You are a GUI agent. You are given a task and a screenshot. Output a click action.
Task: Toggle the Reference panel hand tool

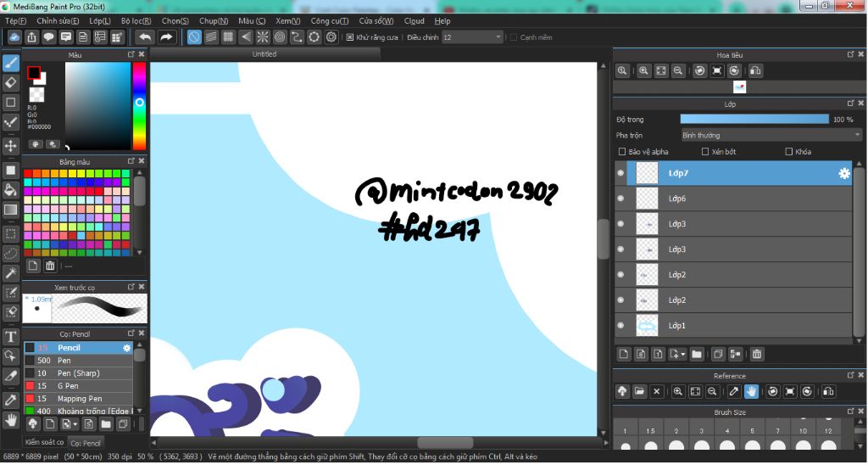[751, 391]
